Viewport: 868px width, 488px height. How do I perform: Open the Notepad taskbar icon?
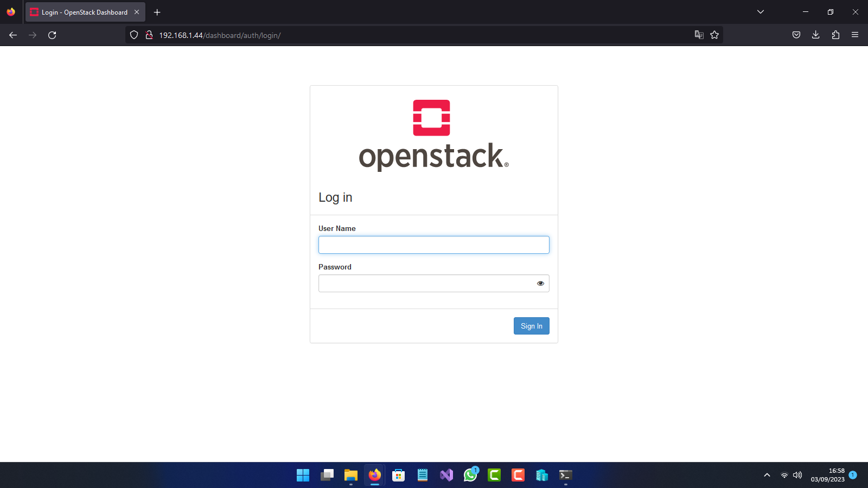(423, 476)
